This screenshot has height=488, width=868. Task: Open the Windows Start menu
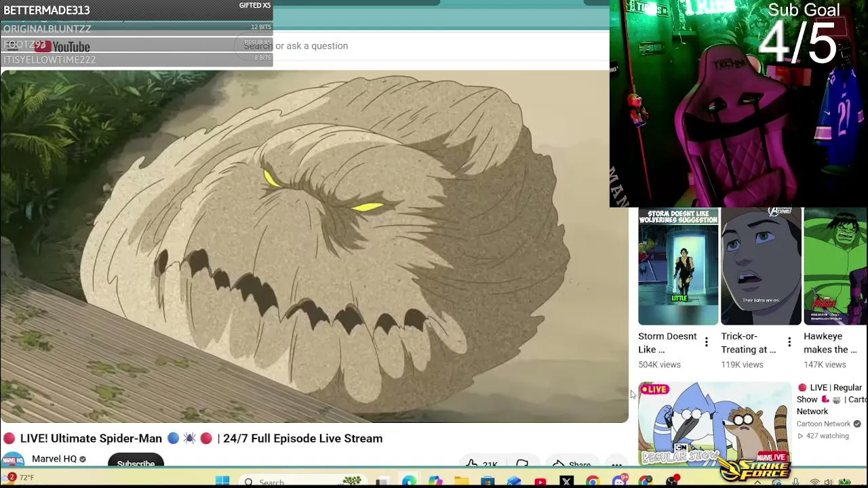coord(222,481)
